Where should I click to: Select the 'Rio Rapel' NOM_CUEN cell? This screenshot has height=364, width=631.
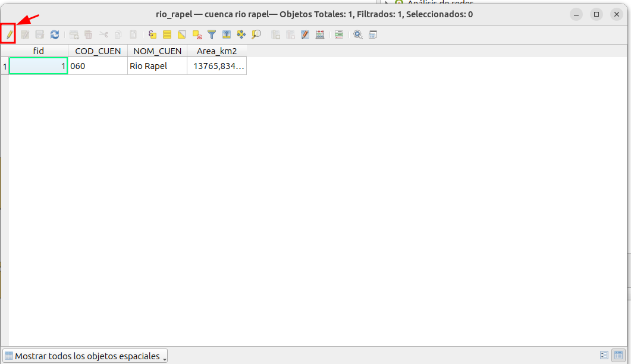157,66
